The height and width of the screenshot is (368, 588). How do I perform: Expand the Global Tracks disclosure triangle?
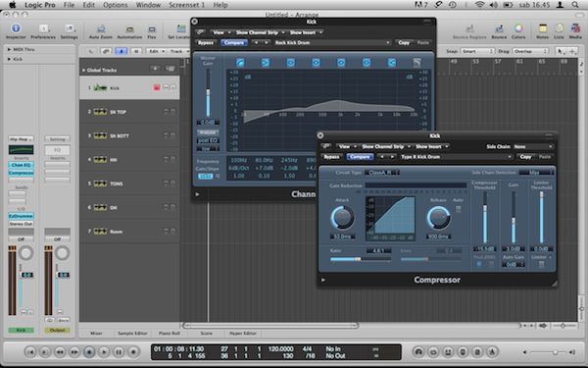[83, 70]
